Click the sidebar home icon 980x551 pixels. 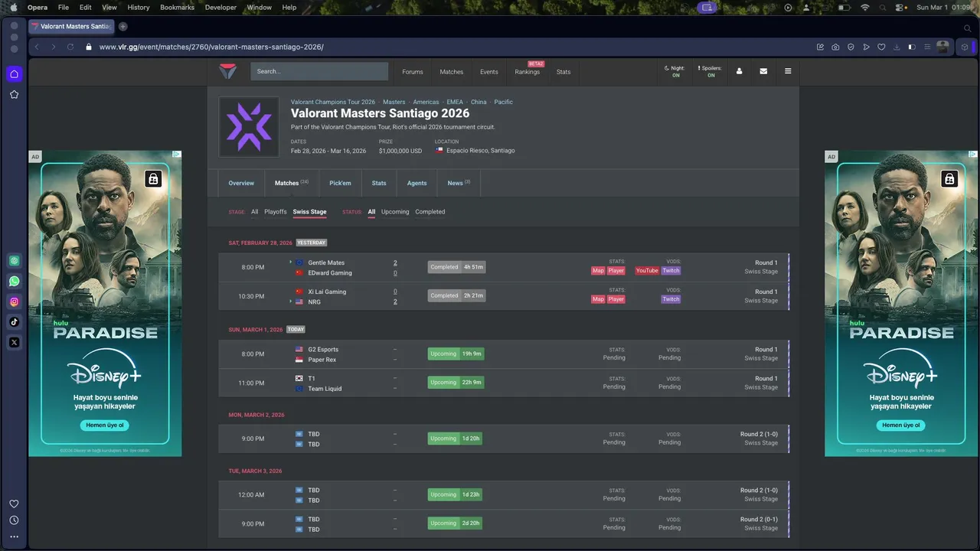(14, 74)
